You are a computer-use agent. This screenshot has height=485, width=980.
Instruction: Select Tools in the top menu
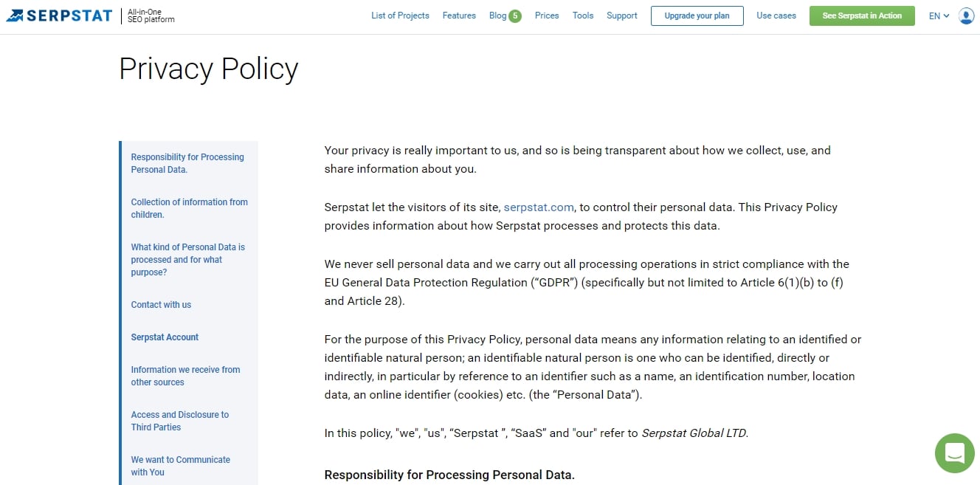click(x=583, y=16)
